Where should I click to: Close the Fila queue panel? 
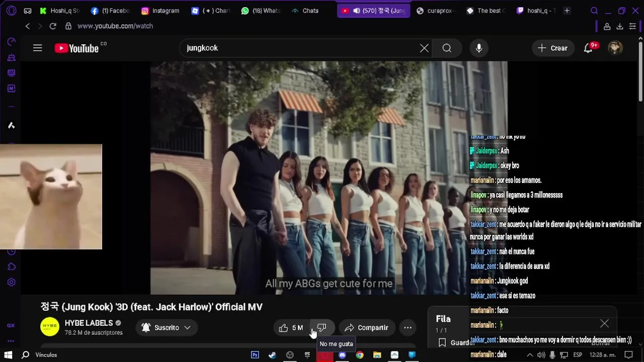coord(604,324)
